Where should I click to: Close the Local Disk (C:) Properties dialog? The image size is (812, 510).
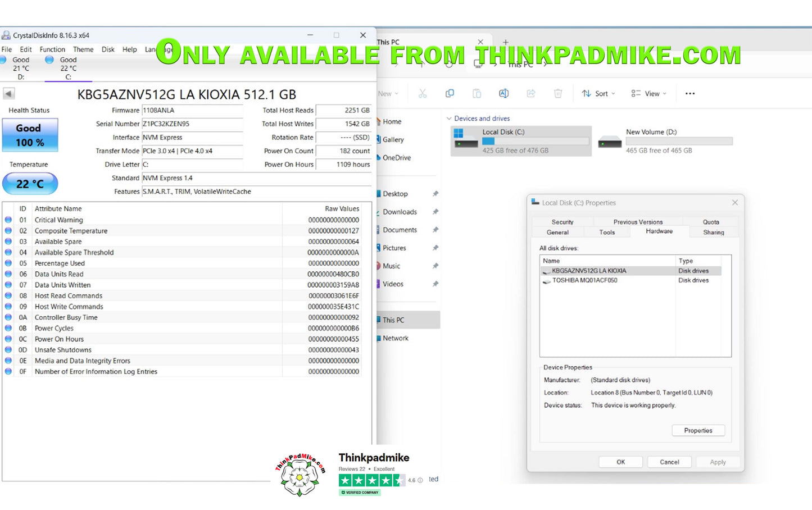(x=734, y=202)
